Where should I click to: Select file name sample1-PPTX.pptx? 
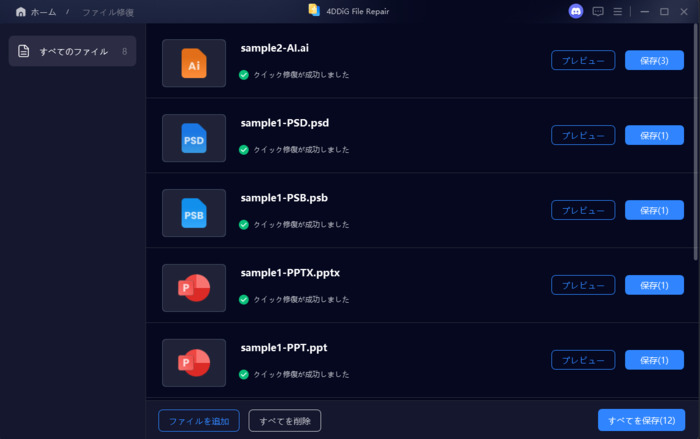pos(290,273)
